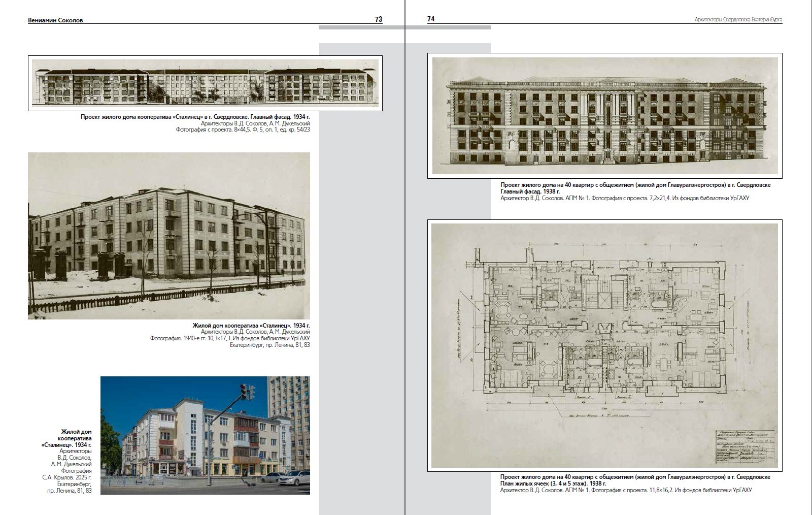Viewport: 812px width, 515px height.
Task: Open the black-and-white 1940s photo of the house
Action: [x=169, y=236]
